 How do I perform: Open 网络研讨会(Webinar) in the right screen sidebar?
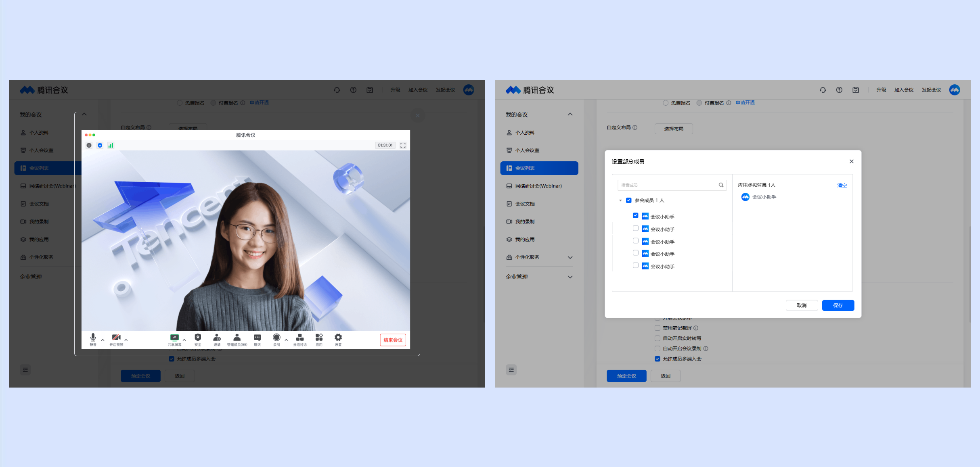click(x=539, y=186)
